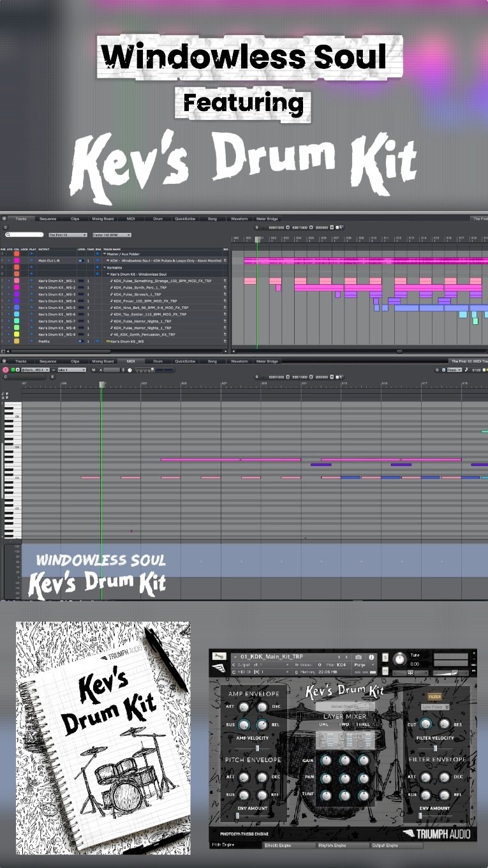The image size is (488, 868).
Task: Open the take 1 dropdown in MIDI editor
Action: tap(71, 370)
